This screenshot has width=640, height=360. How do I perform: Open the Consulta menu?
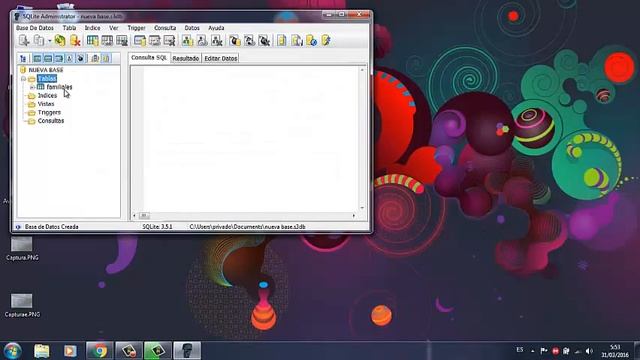coord(165,28)
